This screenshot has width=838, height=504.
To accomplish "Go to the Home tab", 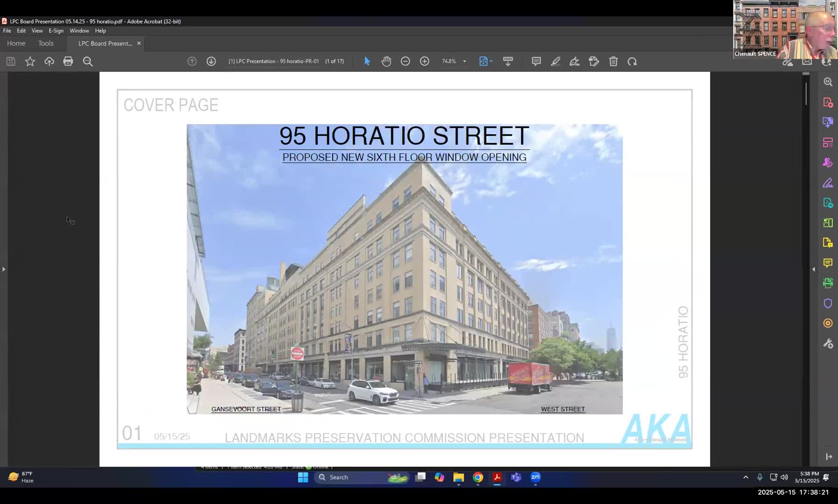I will coord(16,43).
